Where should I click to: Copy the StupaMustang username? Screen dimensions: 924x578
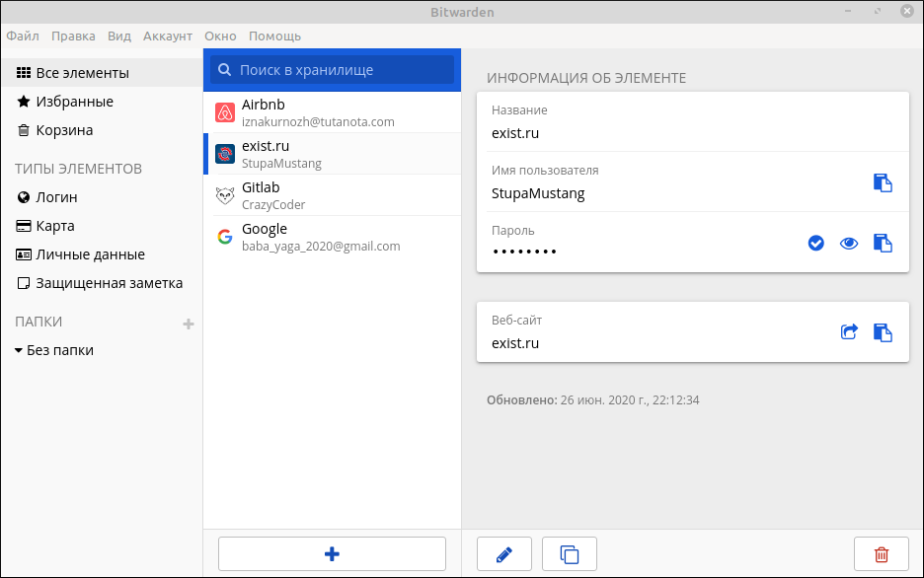click(x=882, y=181)
